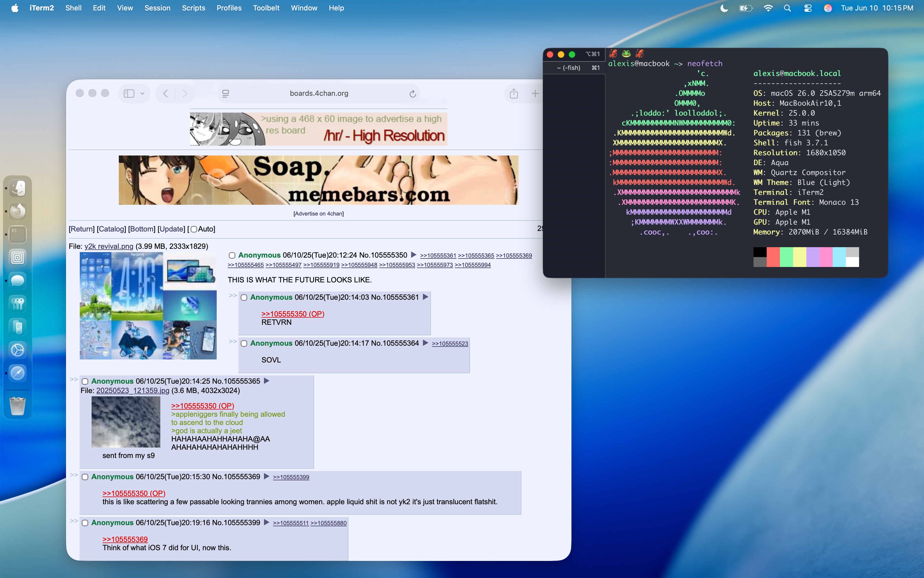The height and width of the screenshot is (578, 924).
Task: Click the green color block in neofetch
Action: pos(787,257)
